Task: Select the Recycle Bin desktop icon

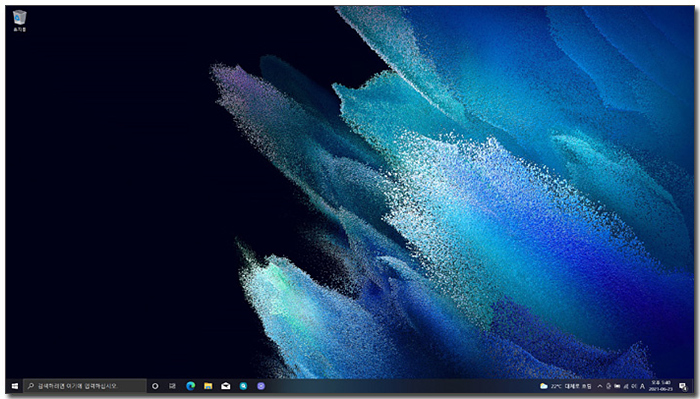Action: pos(19,21)
